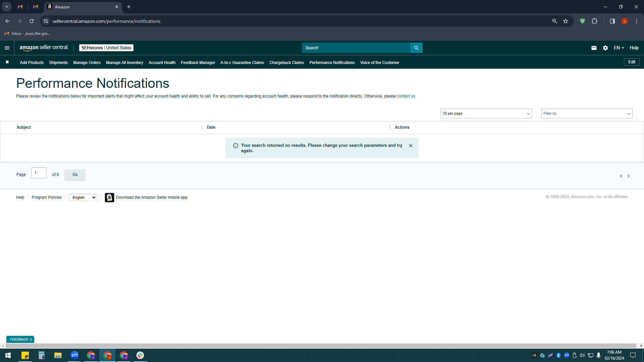Open the browser zoom magnifier icon
The image size is (644, 362).
pos(555,21)
